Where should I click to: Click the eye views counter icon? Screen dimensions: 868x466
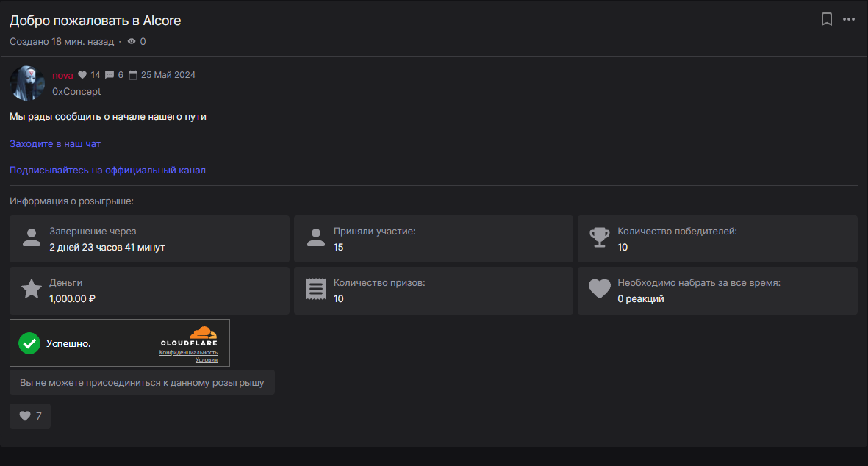click(x=132, y=42)
